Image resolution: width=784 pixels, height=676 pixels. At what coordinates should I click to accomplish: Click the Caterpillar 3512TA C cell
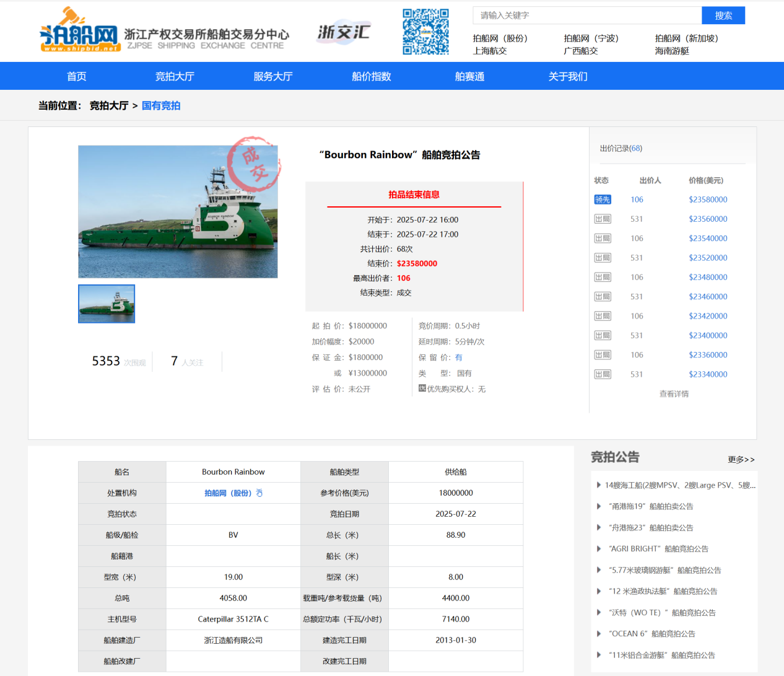[233, 619]
